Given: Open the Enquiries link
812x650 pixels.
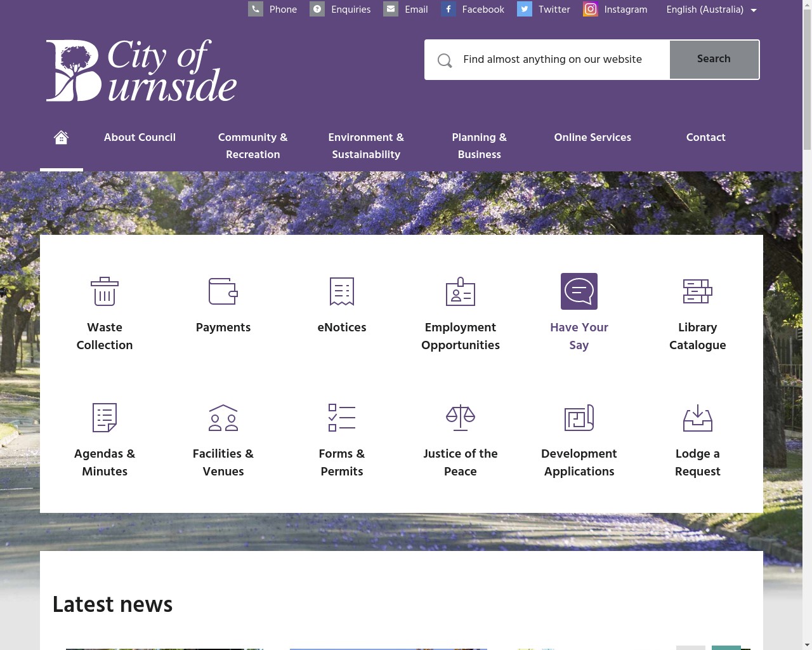Looking at the screenshot, I should click(340, 10).
